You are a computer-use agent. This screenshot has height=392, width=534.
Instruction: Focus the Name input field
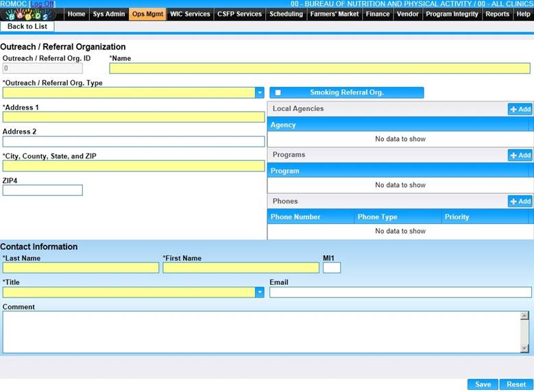point(319,69)
